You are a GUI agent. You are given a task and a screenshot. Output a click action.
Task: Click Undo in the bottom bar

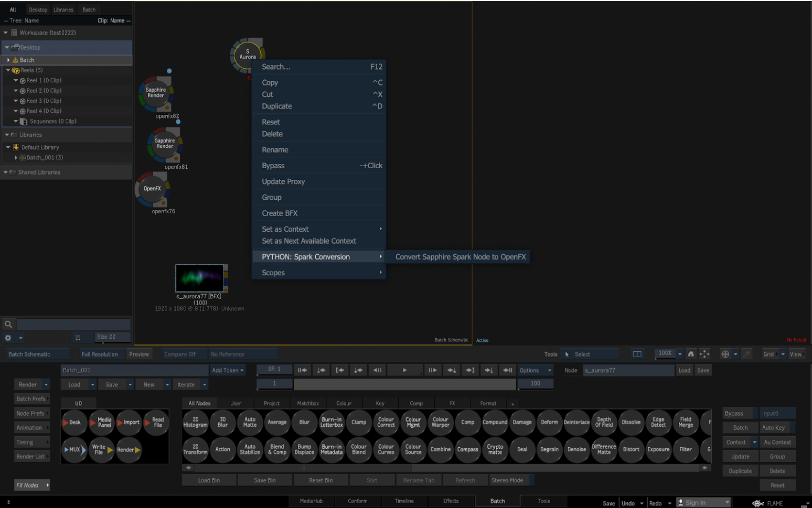(x=628, y=503)
